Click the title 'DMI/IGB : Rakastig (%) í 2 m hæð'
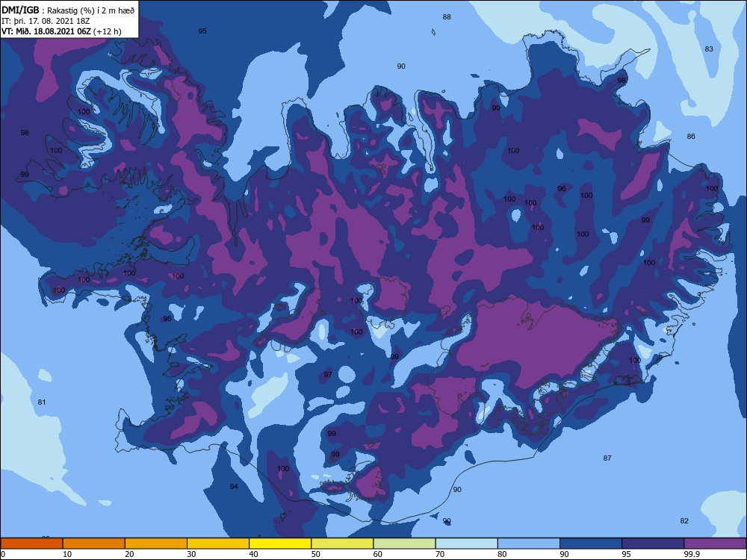Image resolution: width=747 pixels, height=560 pixels. click(69, 10)
